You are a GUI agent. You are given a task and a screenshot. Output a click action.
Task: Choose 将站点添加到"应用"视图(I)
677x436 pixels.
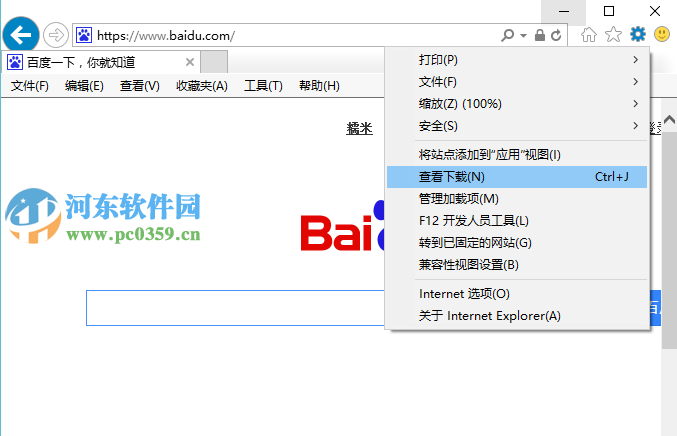pos(517,155)
